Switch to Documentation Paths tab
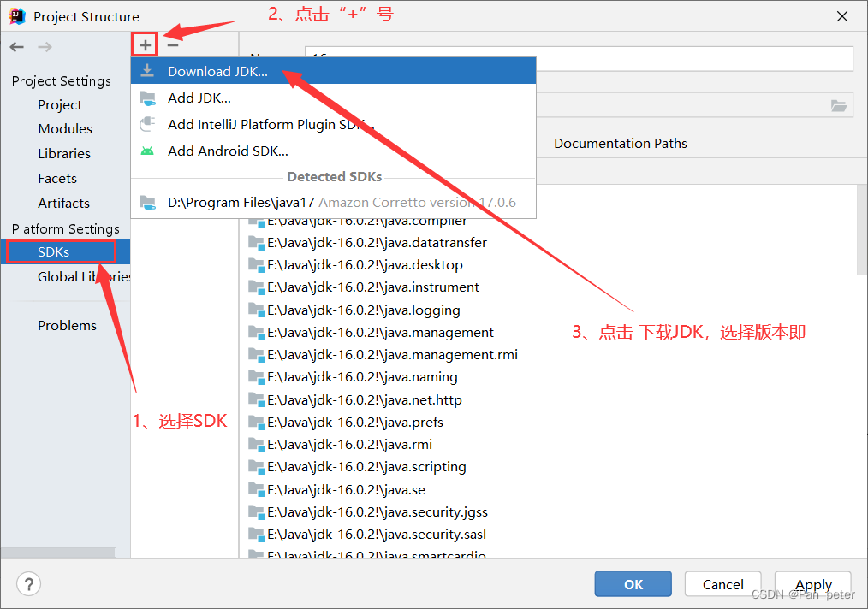Viewport: 868px width, 609px height. [620, 143]
